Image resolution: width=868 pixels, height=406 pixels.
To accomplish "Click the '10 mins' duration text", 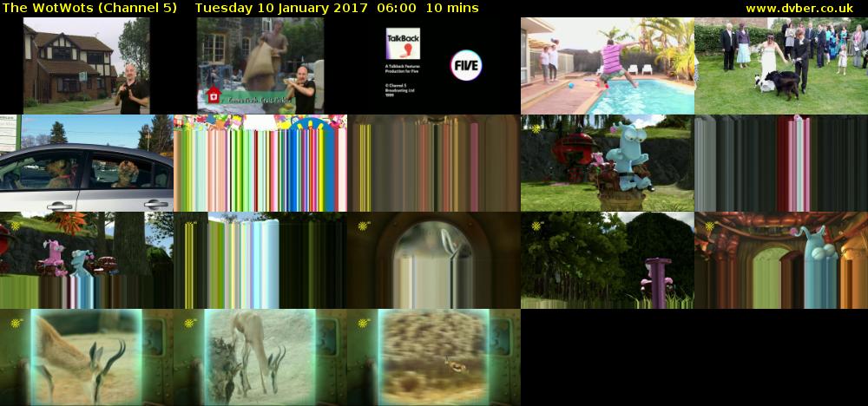I will coord(451,9).
